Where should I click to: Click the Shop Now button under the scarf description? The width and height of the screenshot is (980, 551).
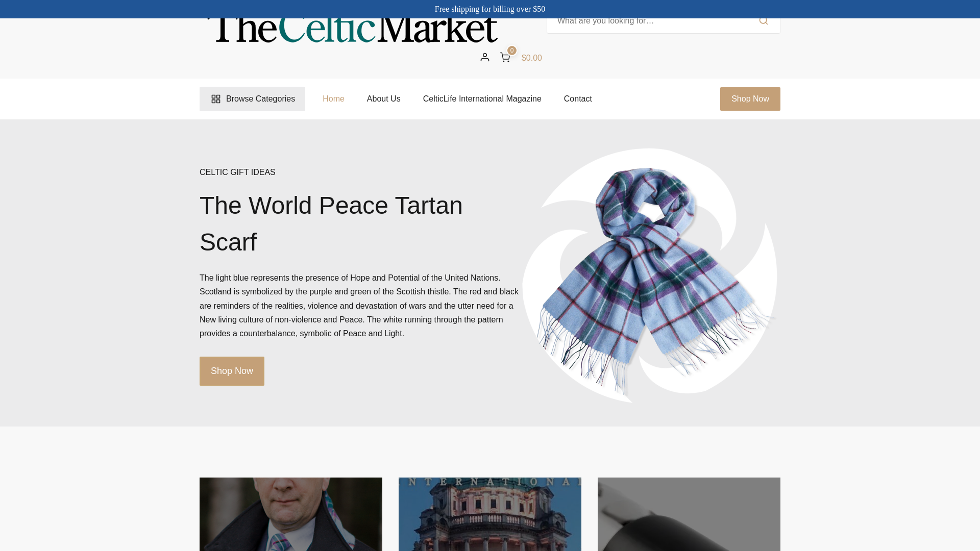click(x=232, y=371)
